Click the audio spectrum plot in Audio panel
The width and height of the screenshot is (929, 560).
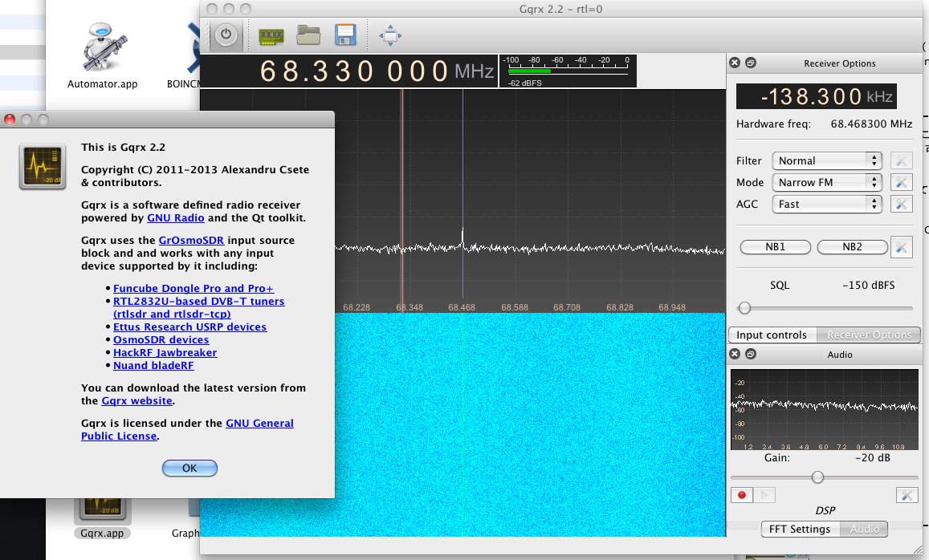824,410
